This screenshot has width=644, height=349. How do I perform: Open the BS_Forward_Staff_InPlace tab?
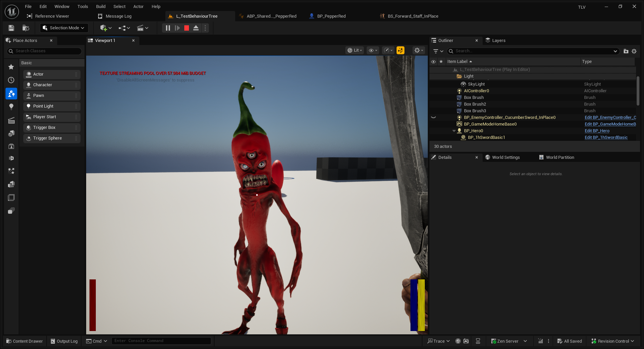(x=412, y=16)
